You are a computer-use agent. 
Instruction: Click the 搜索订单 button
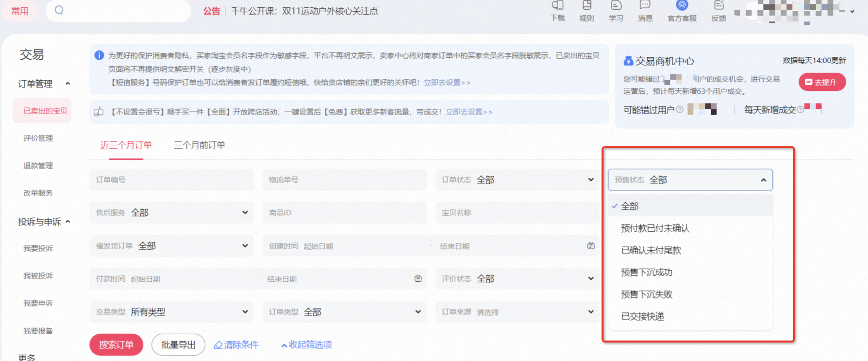117,344
